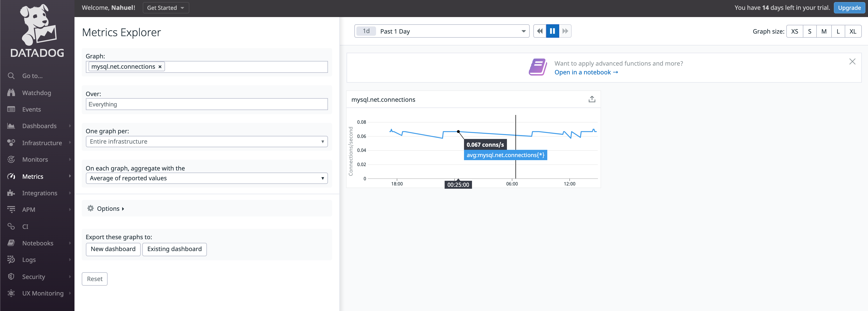
Task: Export graphs to an Existing dashboard
Action: [174, 249]
